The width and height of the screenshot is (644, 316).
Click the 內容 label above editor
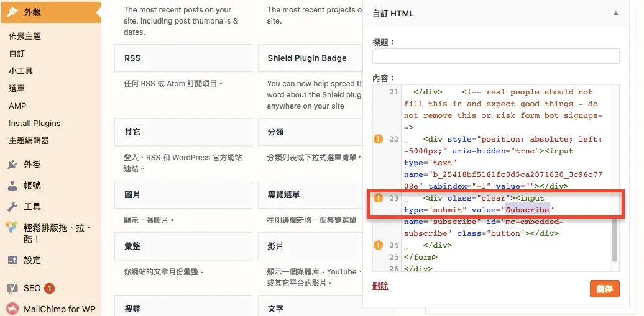pyautogui.click(x=383, y=78)
